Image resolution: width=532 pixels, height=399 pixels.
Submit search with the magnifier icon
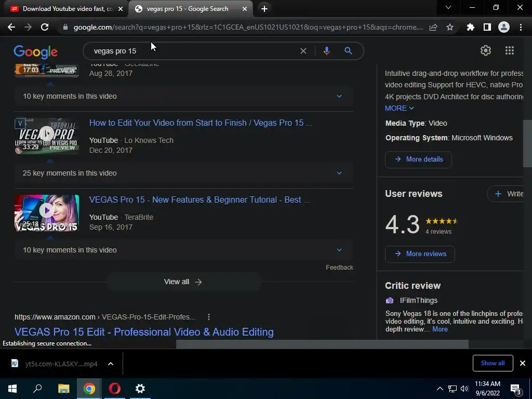pyautogui.click(x=348, y=51)
